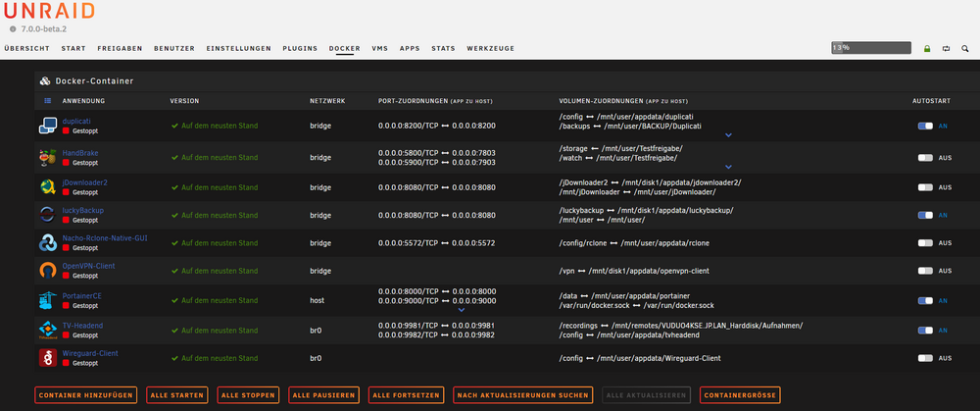Click Nach Aktualisierungen suchen button
The height and width of the screenshot is (411, 980).
tap(522, 395)
